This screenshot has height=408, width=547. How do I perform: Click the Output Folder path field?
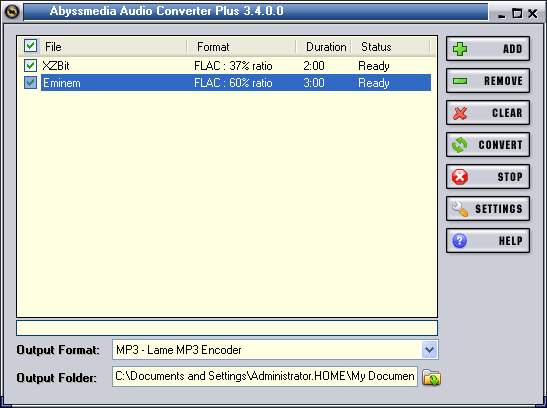(265, 376)
